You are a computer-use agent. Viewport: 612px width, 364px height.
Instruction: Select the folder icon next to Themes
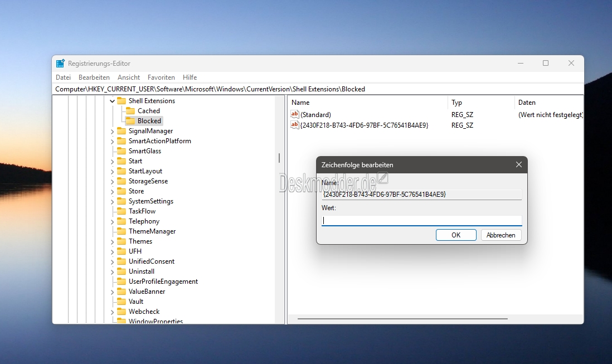pyautogui.click(x=122, y=241)
